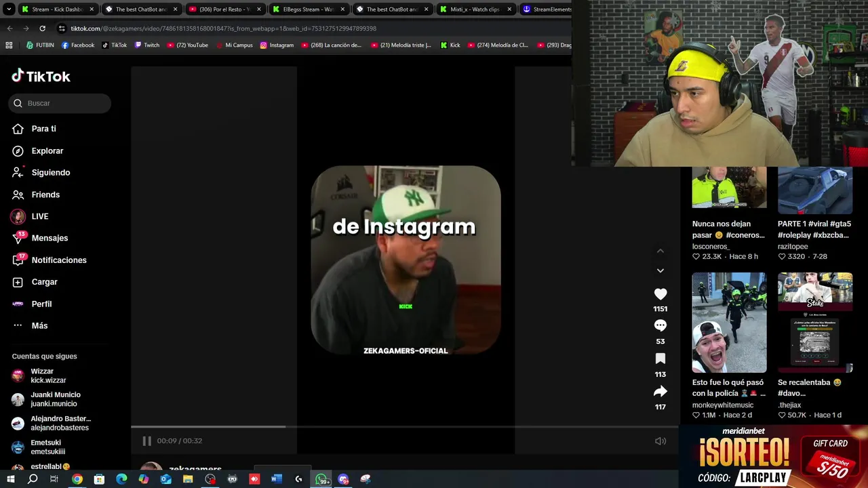Open (72) YouTube bookmark
The width and height of the screenshot is (868, 488).
[187, 45]
